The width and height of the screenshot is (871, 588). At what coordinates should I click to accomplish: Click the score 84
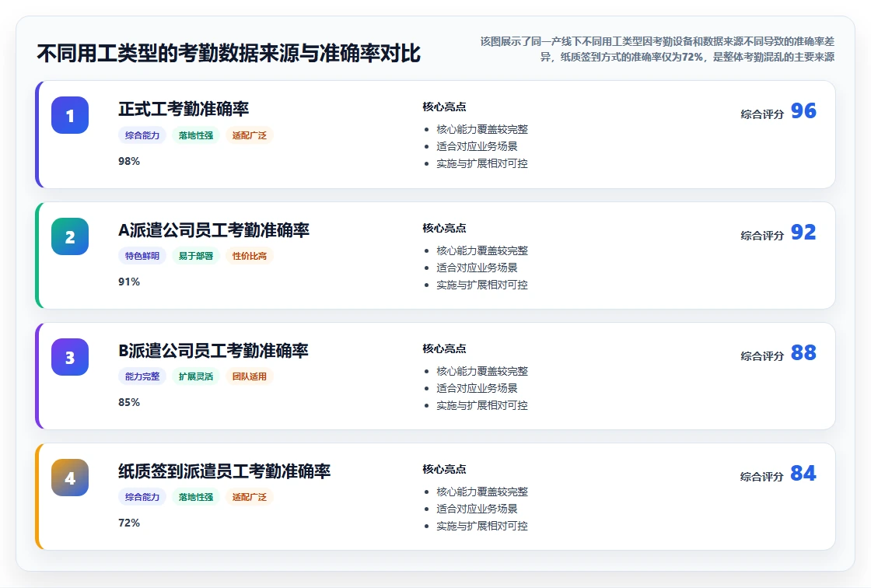point(803,473)
